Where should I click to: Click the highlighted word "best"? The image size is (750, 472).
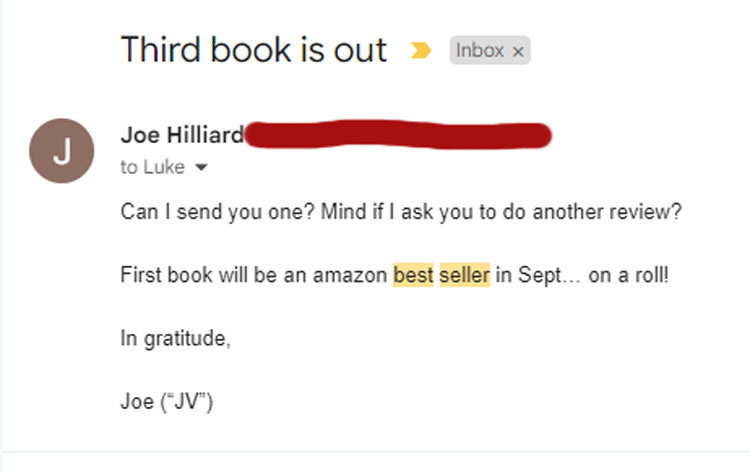(x=413, y=275)
